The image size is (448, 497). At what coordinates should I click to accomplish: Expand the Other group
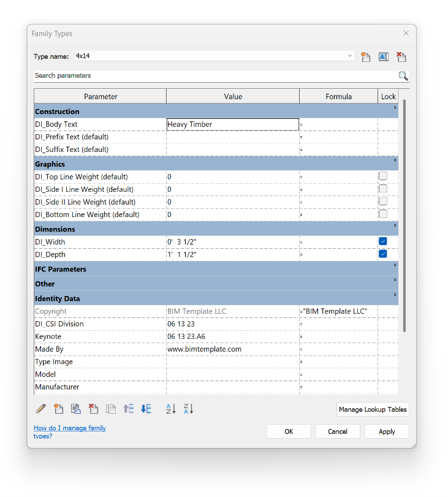click(395, 280)
